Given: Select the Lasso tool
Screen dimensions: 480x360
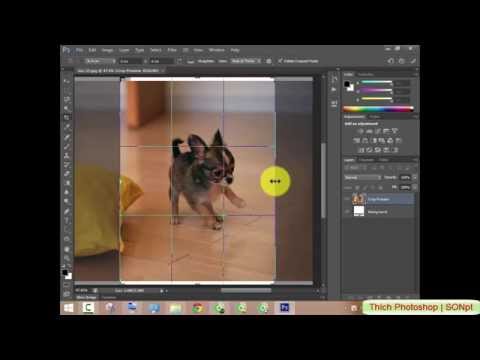Looking at the screenshot, I should (x=67, y=99).
